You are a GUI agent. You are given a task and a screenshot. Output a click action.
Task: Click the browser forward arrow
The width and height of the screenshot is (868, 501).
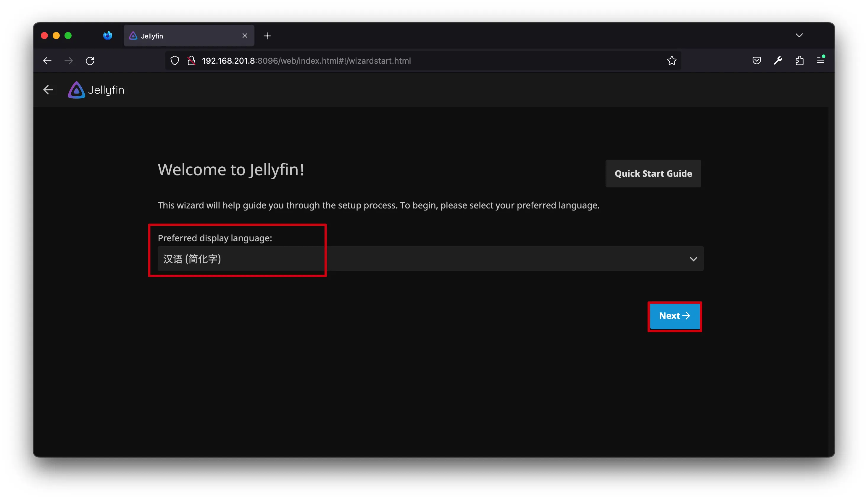68,61
